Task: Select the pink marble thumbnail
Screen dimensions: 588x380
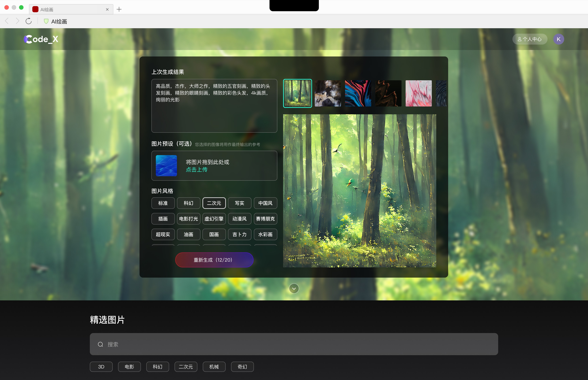Action: pos(419,93)
